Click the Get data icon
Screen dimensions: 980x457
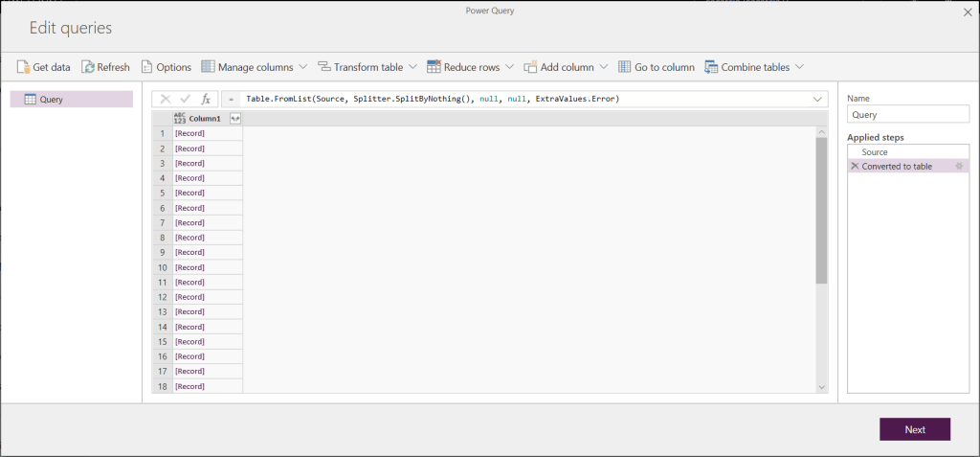tap(24, 67)
